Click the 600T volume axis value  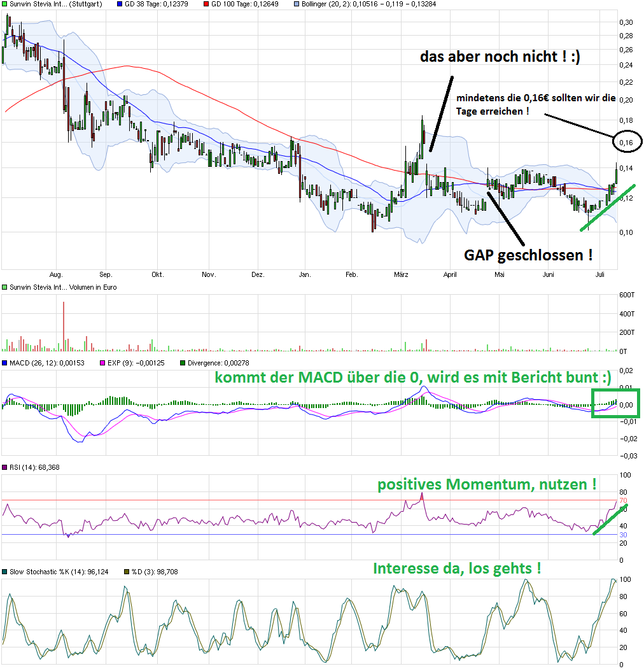[x=627, y=295]
